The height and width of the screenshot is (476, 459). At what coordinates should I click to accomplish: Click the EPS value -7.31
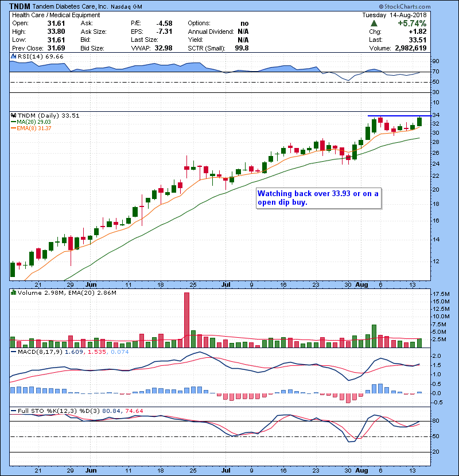[164, 32]
